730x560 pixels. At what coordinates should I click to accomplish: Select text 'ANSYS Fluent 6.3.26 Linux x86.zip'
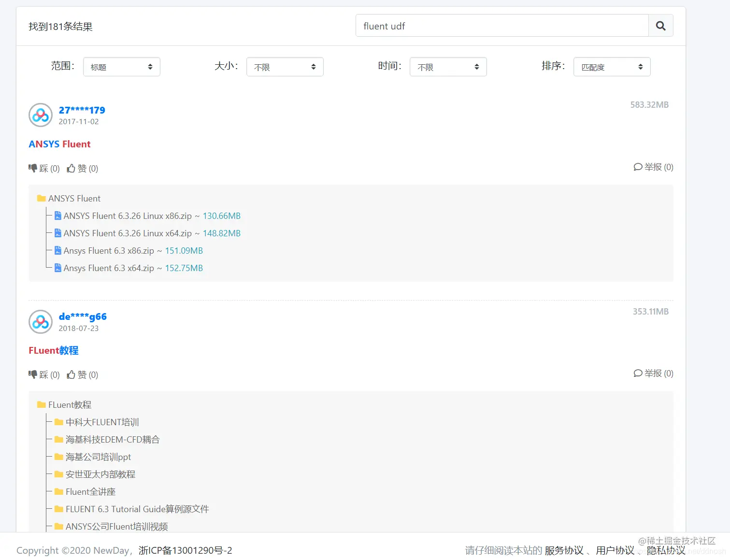[x=128, y=215]
